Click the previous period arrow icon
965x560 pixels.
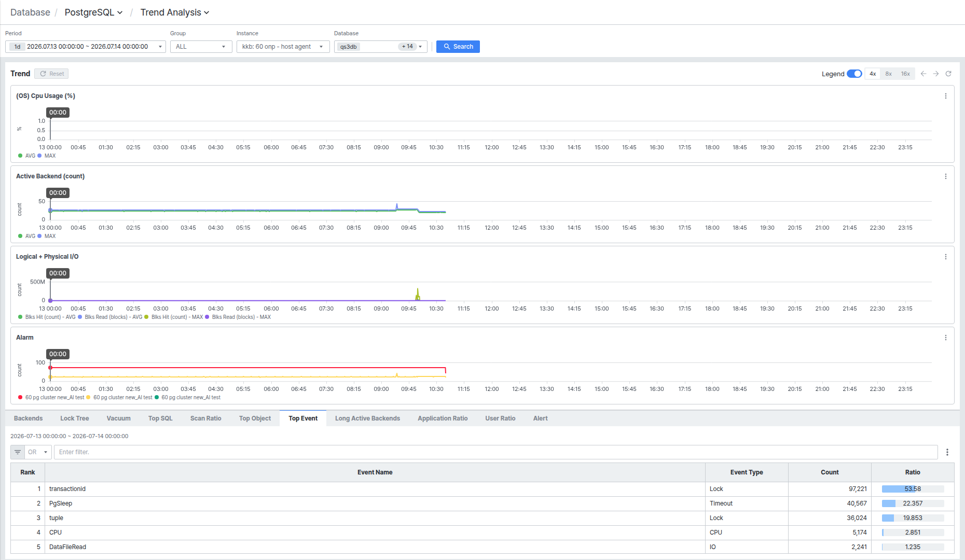tap(923, 74)
